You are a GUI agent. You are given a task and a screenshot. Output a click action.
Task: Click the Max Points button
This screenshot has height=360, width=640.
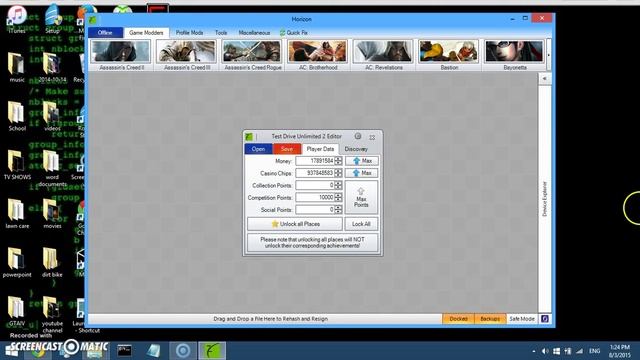click(x=362, y=198)
